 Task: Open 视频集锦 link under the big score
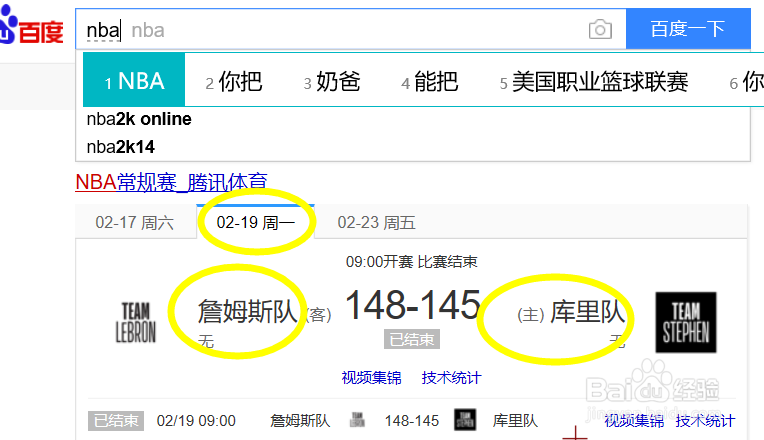coord(371,378)
